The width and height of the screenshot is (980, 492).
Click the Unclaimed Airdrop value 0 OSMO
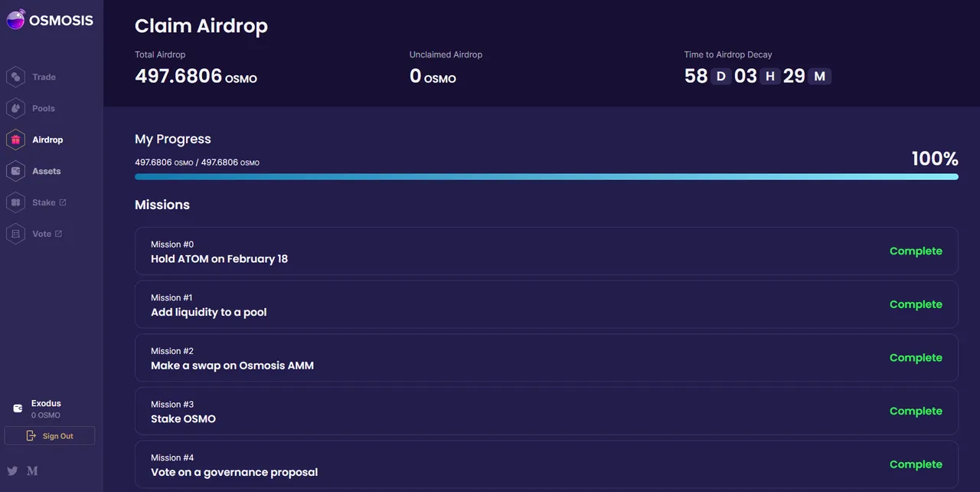point(433,77)
